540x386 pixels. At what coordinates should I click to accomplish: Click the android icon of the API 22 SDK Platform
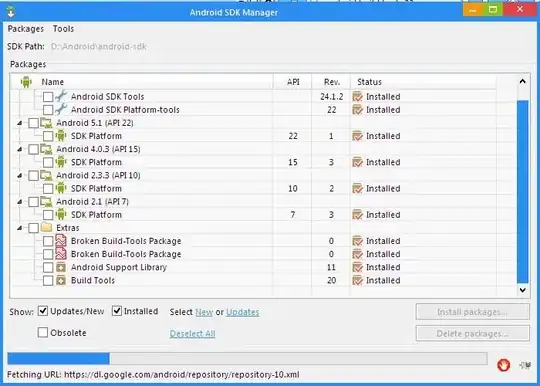tap(61, 136)
